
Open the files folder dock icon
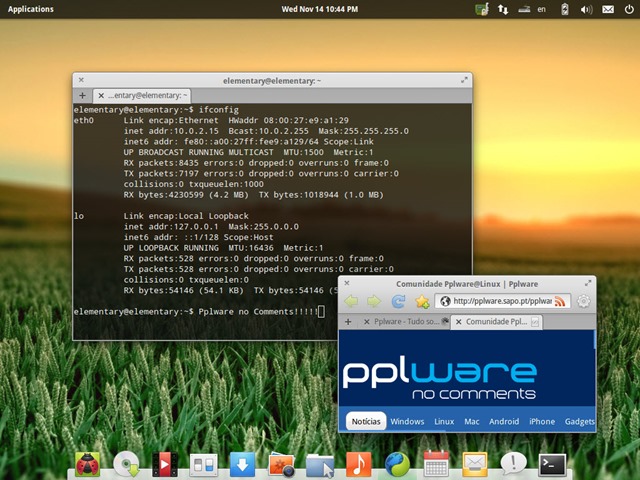(320, 465)
